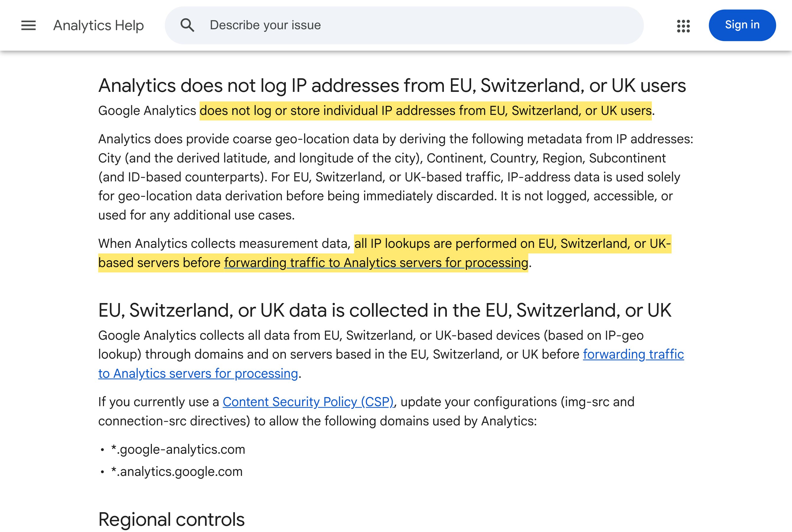Click the Sign in button

pos(742,25)
